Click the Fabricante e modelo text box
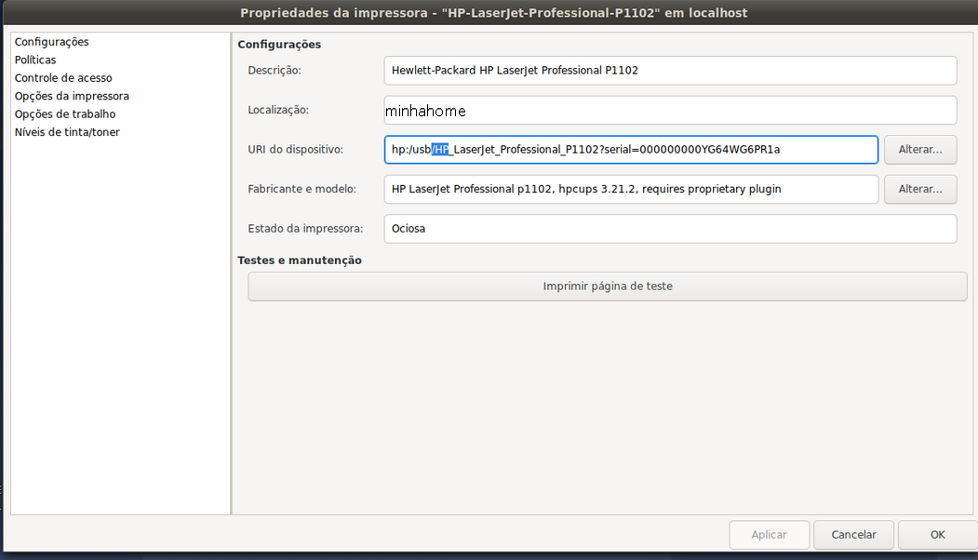Screen dimensions: 978x560 (x=631, y=189)
